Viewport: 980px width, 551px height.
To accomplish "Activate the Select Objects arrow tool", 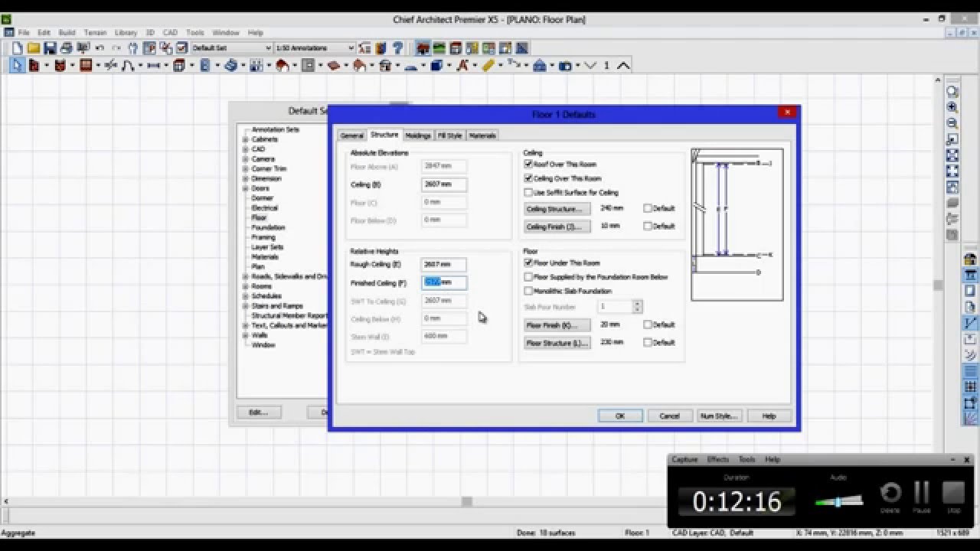I will click(16, 66).
